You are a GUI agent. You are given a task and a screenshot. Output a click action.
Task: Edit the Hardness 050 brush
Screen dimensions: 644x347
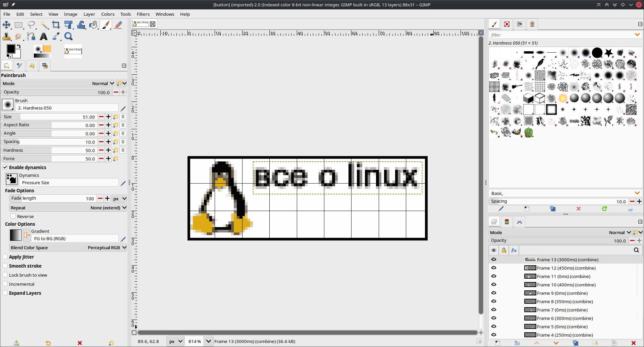pyautogui.click(x=123, y=108)
